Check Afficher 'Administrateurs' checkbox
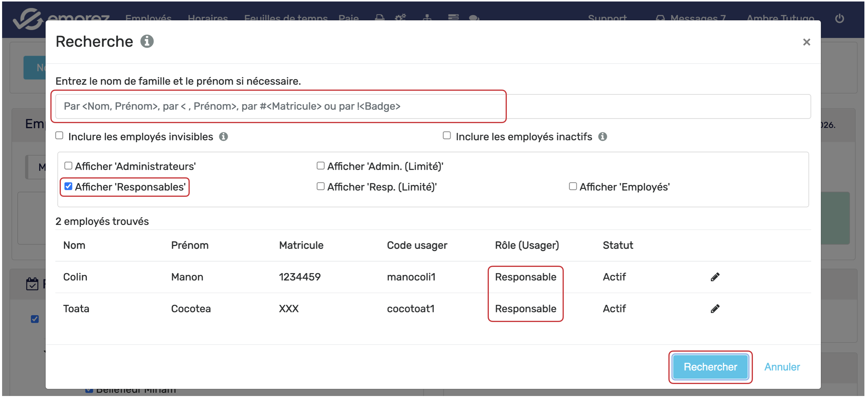 [68, 166]
